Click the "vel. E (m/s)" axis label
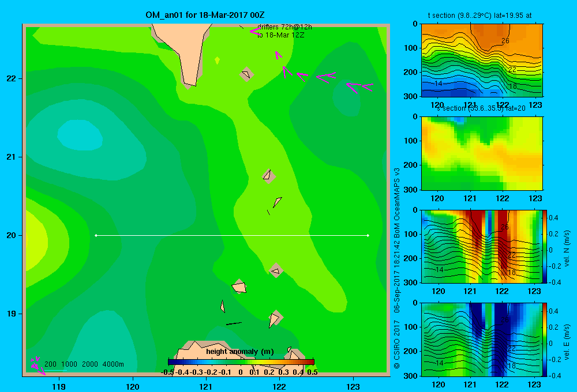Viewport: 577px width, 392px height. point(567,342)
